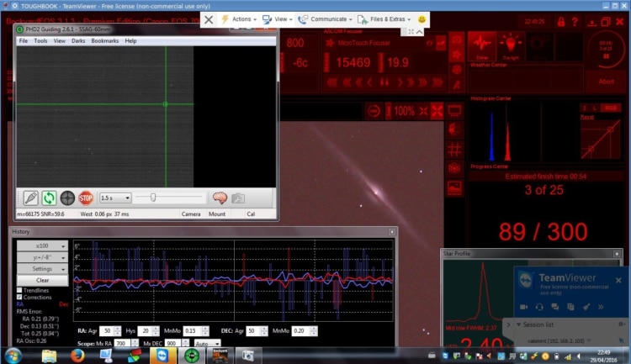
Task: Uncheck the Corrections checkbox
Action: coord(19,298)
